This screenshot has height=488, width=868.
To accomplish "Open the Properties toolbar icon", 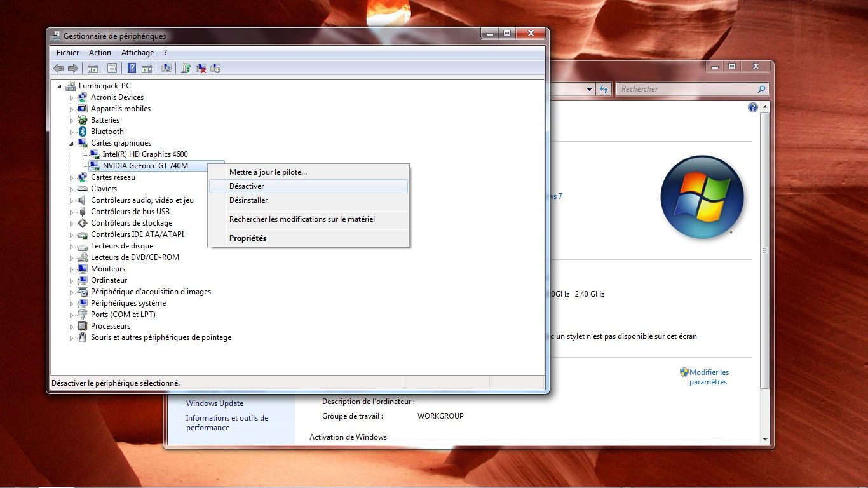I will [112, 68].
